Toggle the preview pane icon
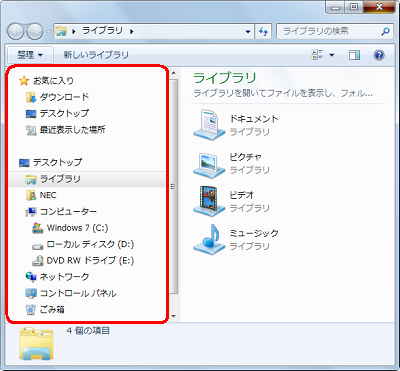Image resolution: width=400 pixels, height=371 pixels. (x=354, y=55)
